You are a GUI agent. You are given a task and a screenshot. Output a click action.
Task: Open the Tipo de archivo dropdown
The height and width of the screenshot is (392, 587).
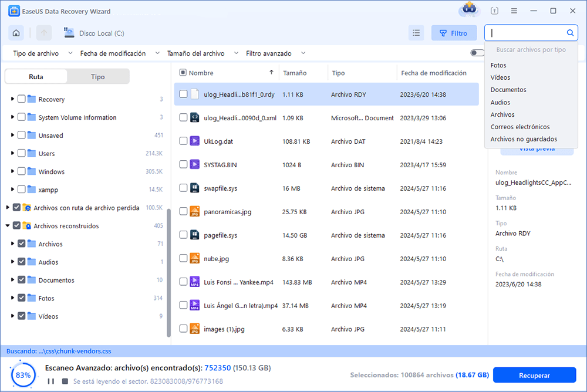(x=43, y=53)
